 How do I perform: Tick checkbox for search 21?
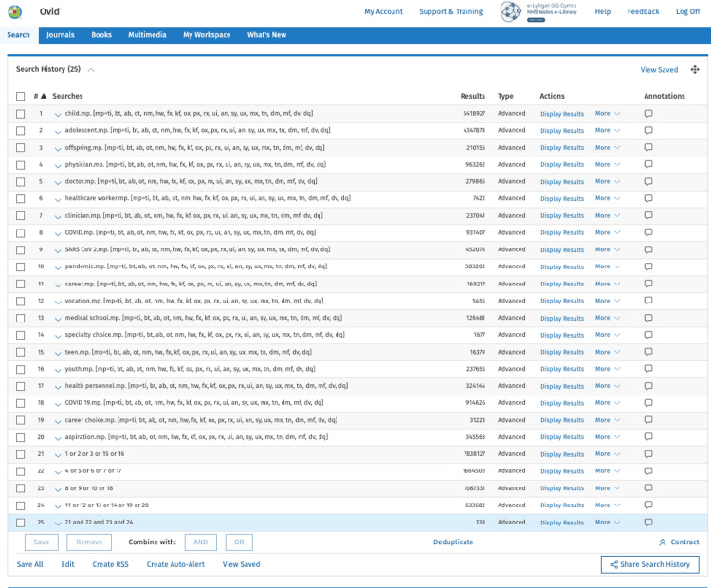pos(21,454)
